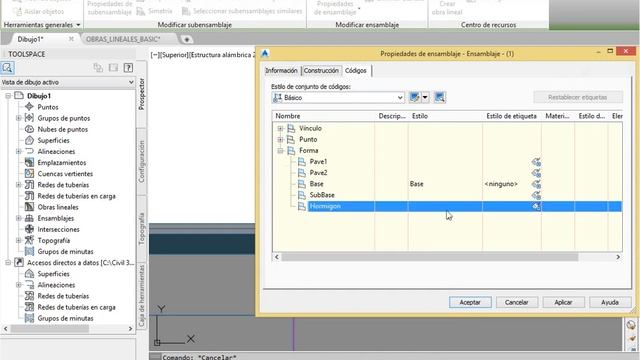The height and width of the screenshot is (360, 640).
Task: Click the Ayuda button
Action: (610, 302)
